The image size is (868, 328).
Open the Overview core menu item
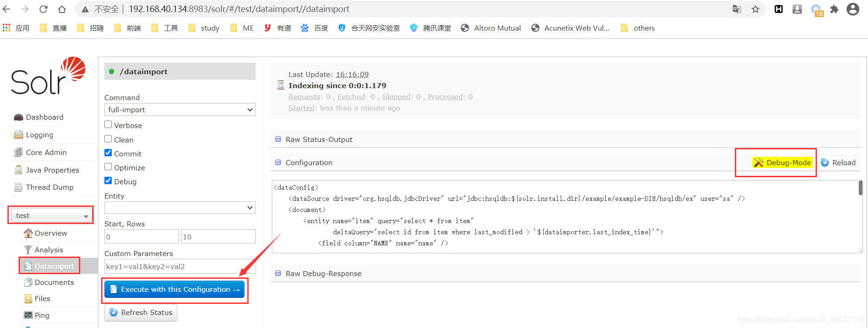click(51, 233)
